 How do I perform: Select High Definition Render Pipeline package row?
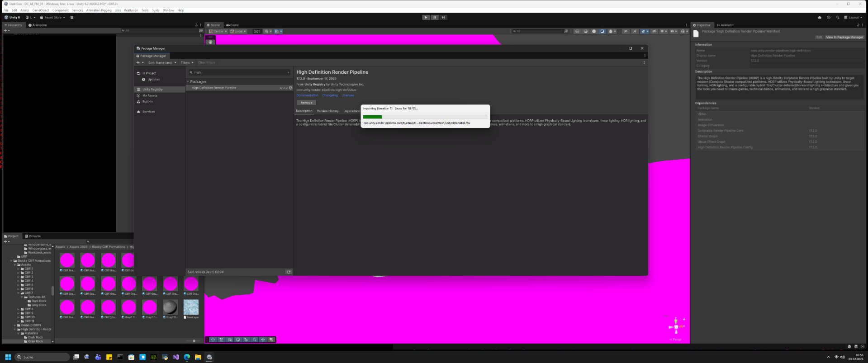tap(239, 88)
